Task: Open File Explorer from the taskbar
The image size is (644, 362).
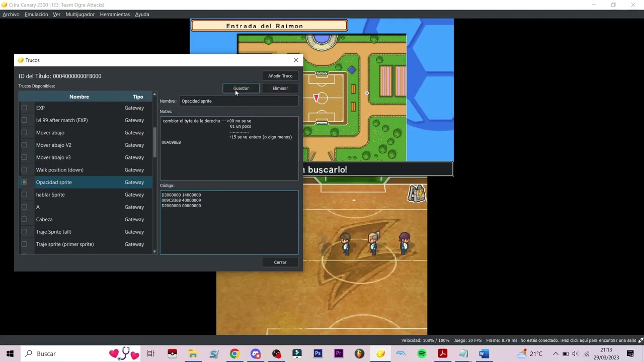Action: pyautogui.click(x=193, y=354)
